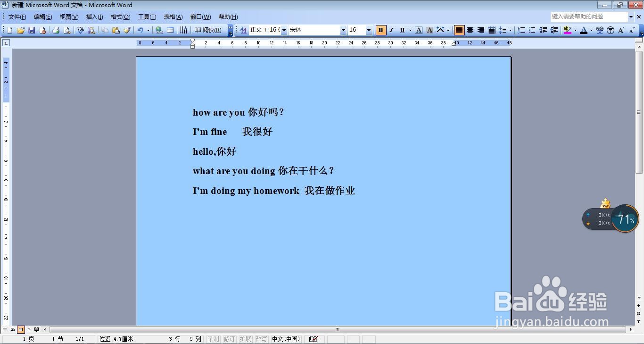Switch language via 中文(中国) in status bar
The width and height of the screenshot is (644, 344).
285,338
